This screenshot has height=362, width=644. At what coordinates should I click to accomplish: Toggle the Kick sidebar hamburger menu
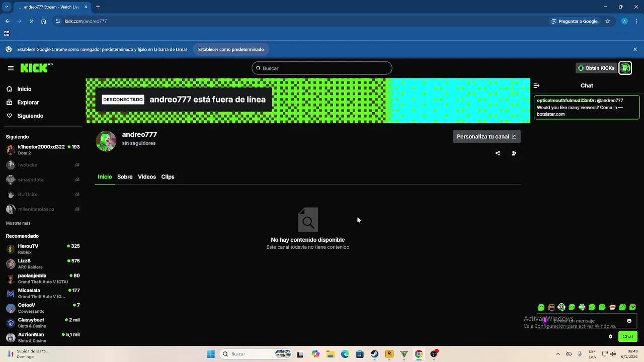pyautogui.click(x=11, y=68)
